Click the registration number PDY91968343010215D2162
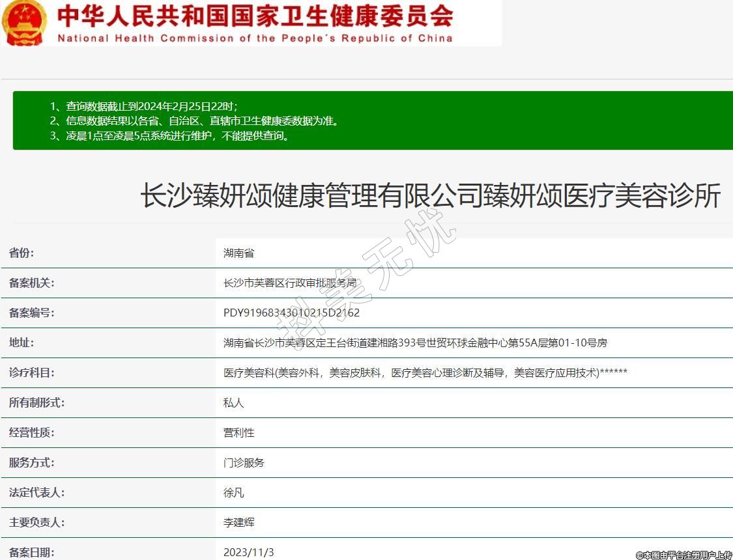This screenshot has height=560, width=733. tap(291, 313)
